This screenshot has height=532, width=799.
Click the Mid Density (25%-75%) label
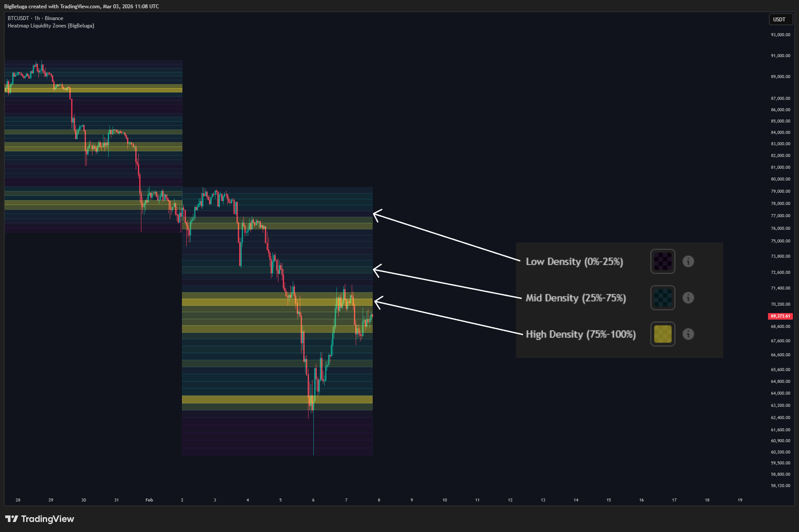click(x=576, y=298)
